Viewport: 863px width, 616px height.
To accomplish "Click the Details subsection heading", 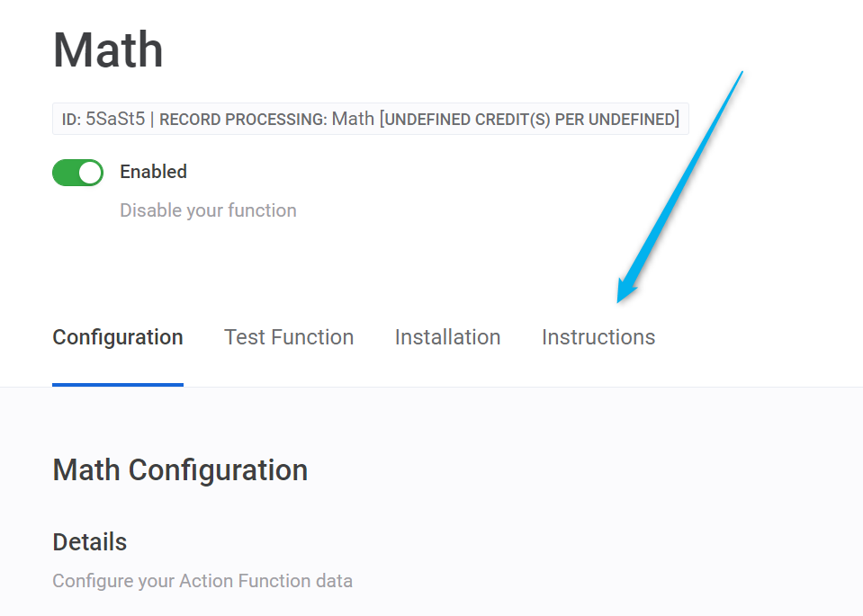I will (90, 542).
